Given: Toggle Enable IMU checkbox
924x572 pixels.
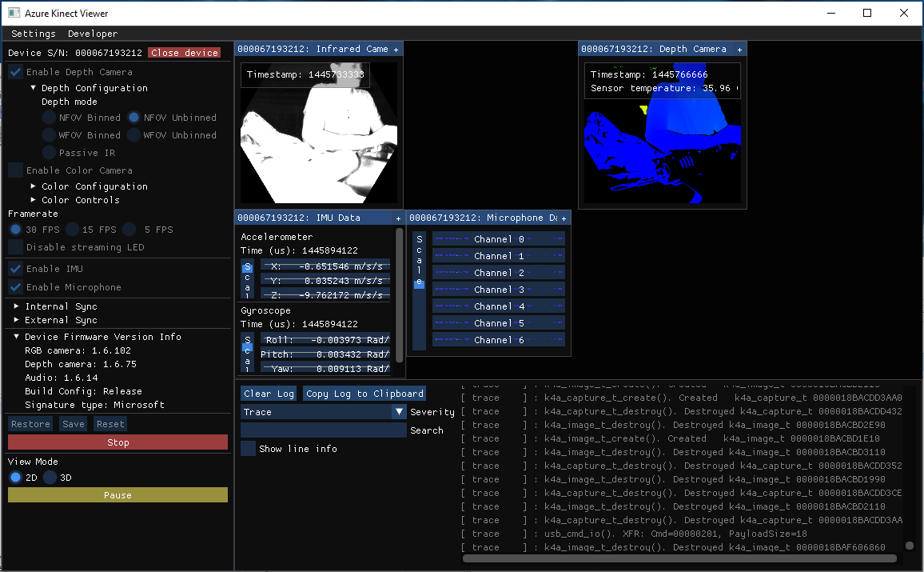Looking at the screenshot, I should [16, 269].
